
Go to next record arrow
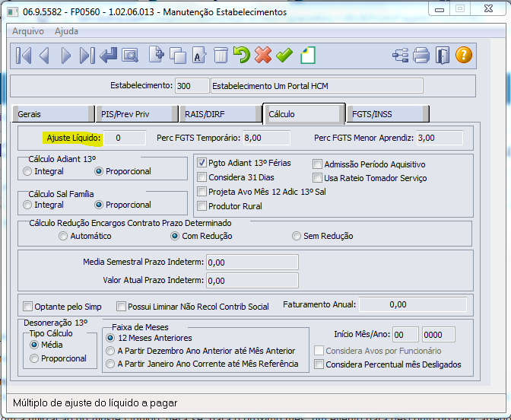pyautogui.click(x=66, y=56)
